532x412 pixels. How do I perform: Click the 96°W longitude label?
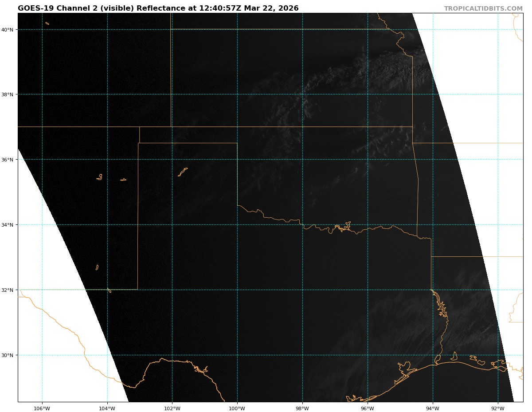tap(368, 408)
